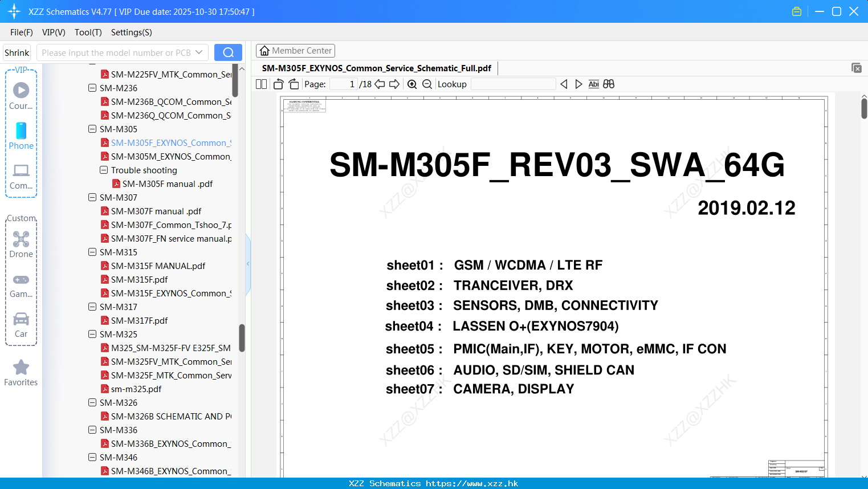Find next lookup result triangle
The image size is (868, 489).
pos(578,84)
